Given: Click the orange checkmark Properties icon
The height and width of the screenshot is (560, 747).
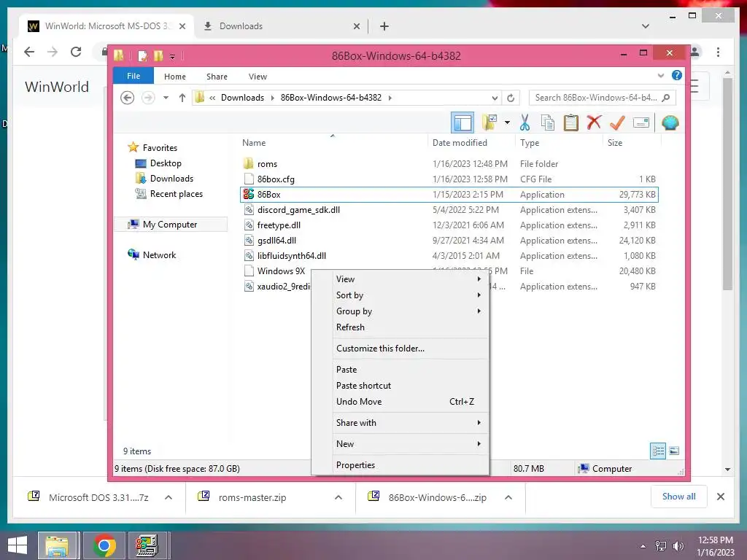Looking at the screenshot, I should click(617, 122).
